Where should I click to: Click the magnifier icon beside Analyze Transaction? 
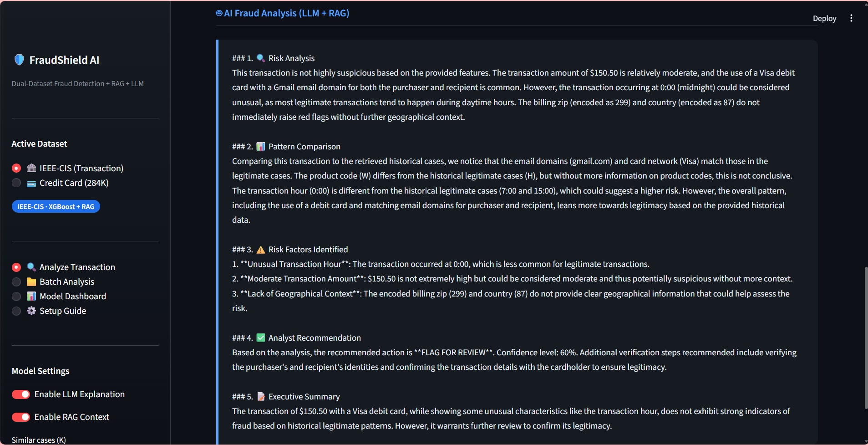[31, 267]
